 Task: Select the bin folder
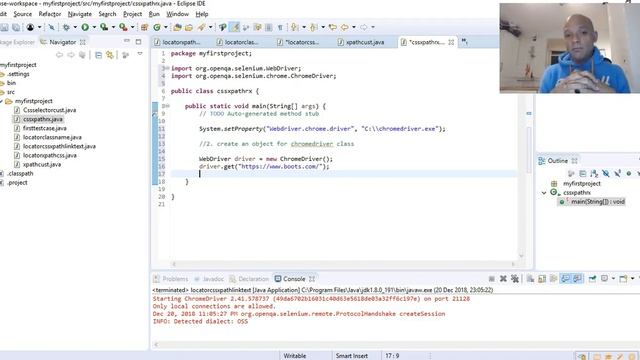tap(11, 83)
